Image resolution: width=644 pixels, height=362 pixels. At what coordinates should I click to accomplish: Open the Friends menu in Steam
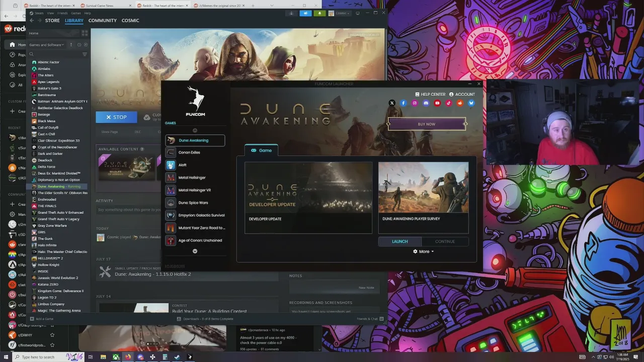62,13
